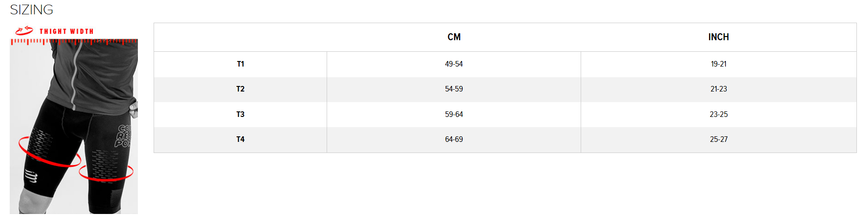
Task: Click the 64-69 cm cell
Action: [454, 139]
